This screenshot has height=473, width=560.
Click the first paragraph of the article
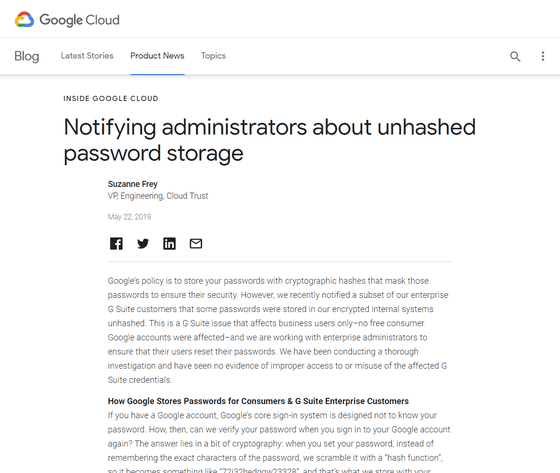point(279,330)
